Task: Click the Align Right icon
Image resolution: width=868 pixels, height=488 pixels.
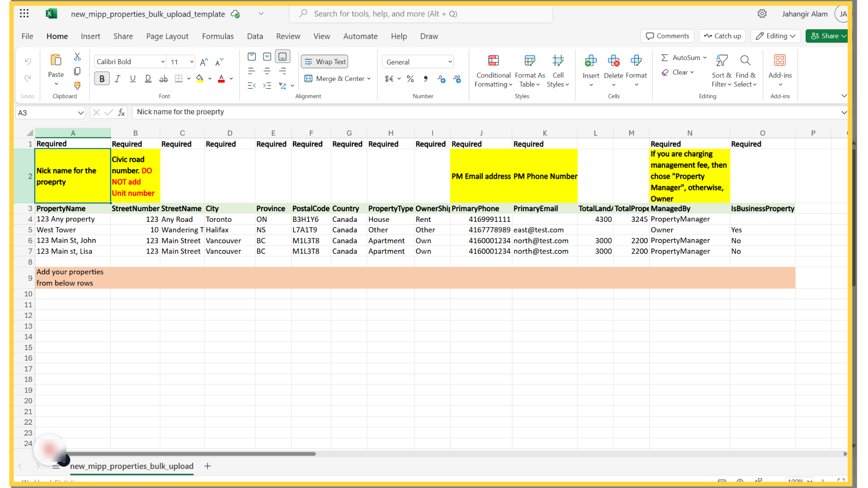Action: (x=283, y=71)
